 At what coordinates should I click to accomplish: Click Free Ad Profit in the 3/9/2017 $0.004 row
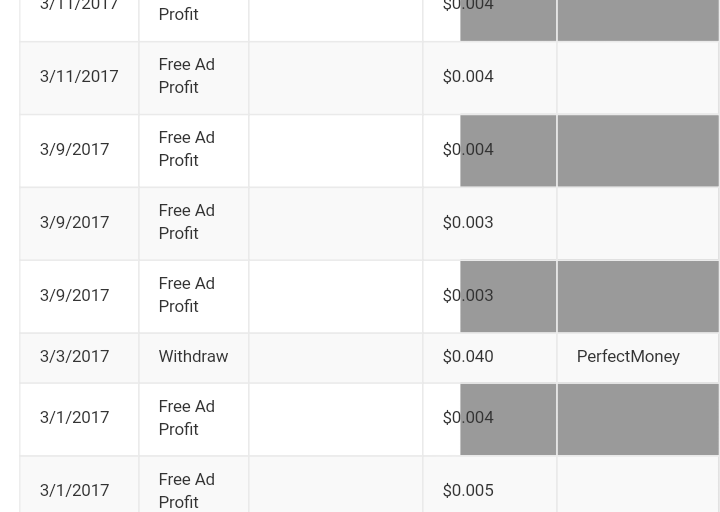click(x=187, y=149)
